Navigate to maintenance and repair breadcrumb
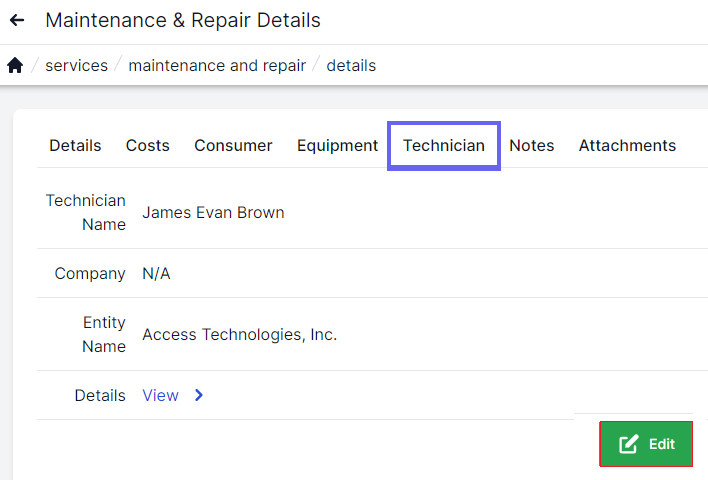Image resolution: width=708 pixels, height=480 pixels. tap(217, 66)
